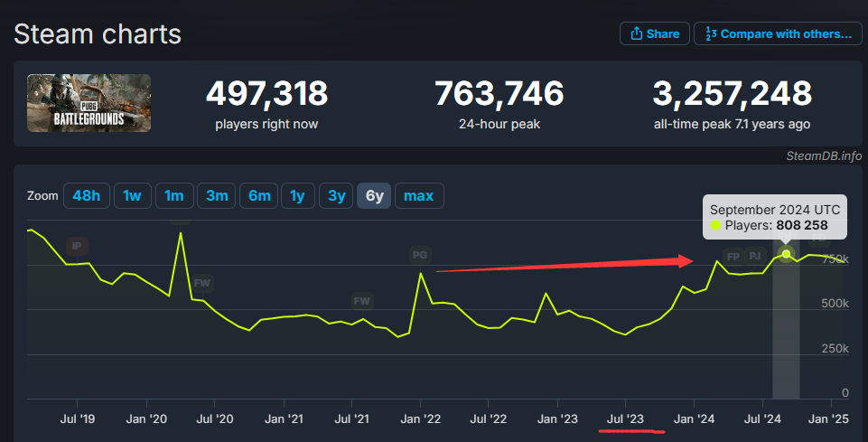Click the compare 123 ranking icon
This screenshot has height=442, width=868.
click(x=711, y=33)
